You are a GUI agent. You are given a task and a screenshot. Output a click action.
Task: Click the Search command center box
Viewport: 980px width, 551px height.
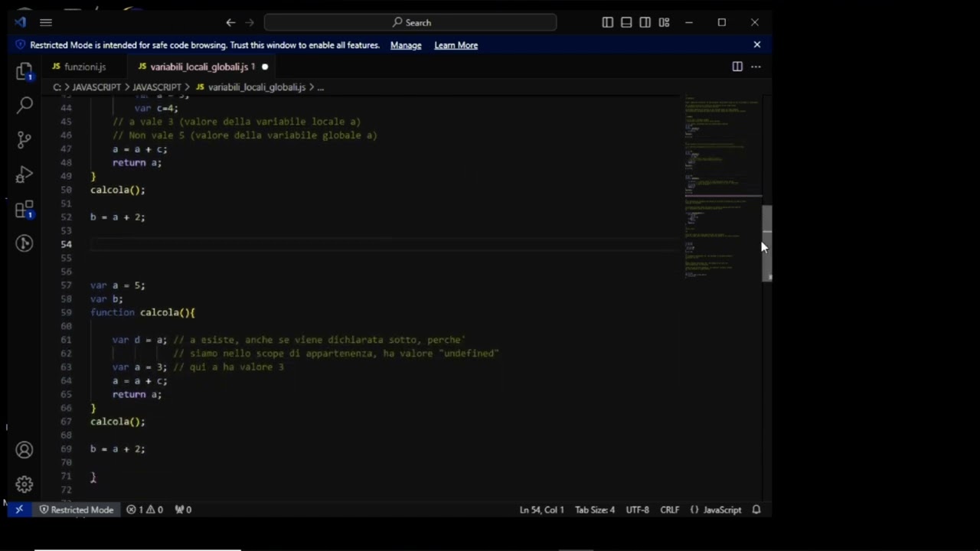[x=410, y=22]
